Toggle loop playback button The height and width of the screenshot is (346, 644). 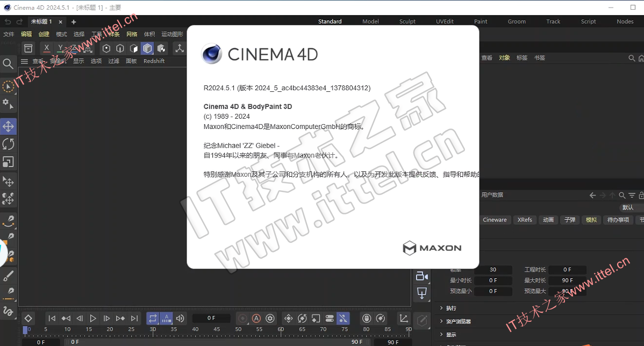152,319
